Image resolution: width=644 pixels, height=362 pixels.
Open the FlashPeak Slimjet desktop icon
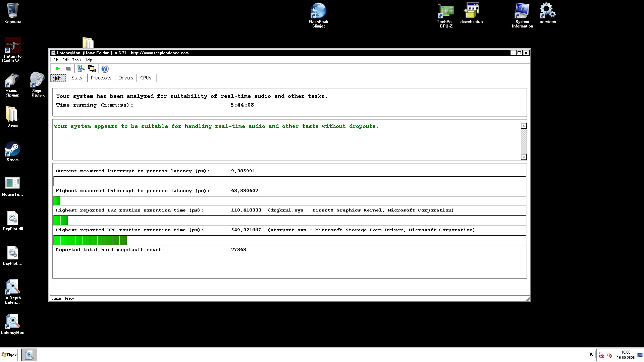point(318,15)
